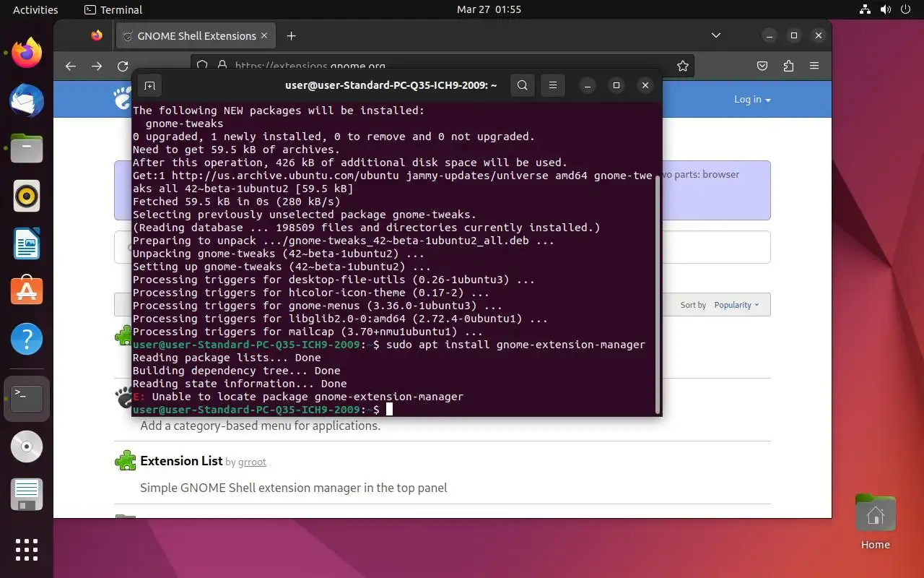Reload the Firefox page
Image resolution: width=924 pixels, height=578 pixels.
point(123,66)
